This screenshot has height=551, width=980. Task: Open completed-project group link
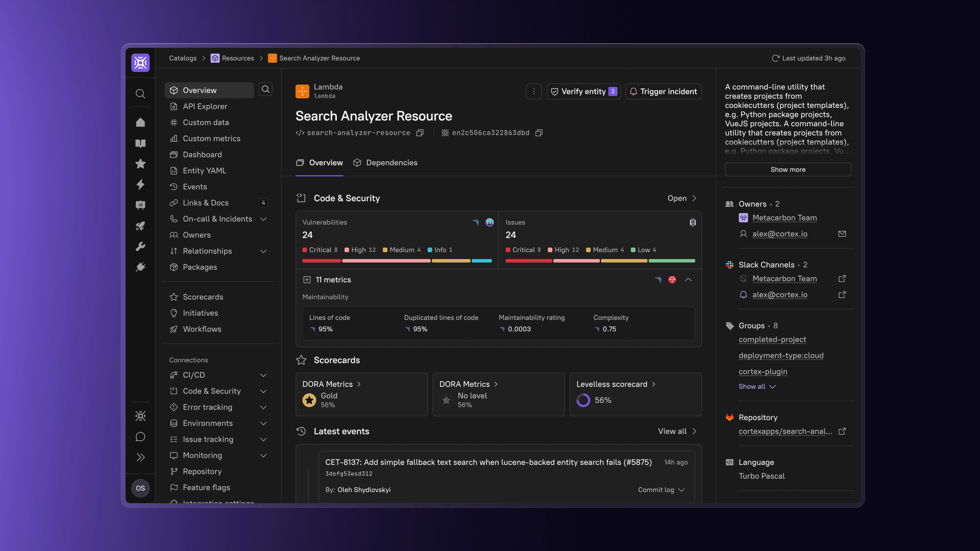772,339
